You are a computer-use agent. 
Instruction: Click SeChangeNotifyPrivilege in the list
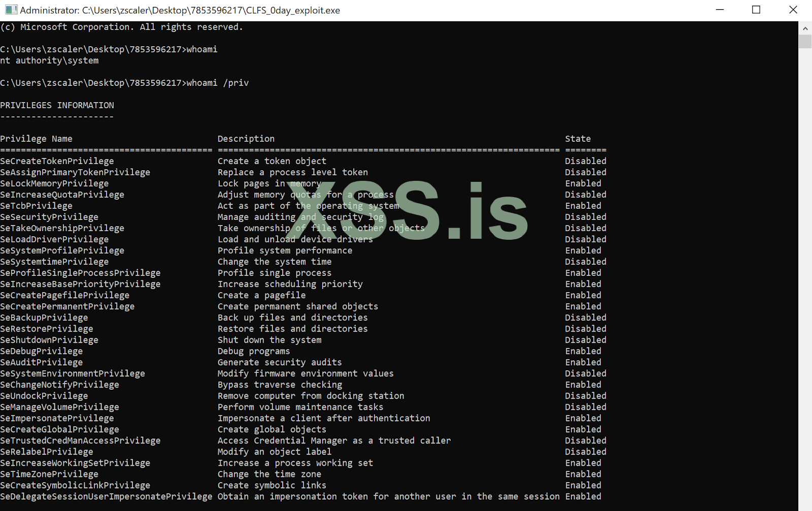59,385
